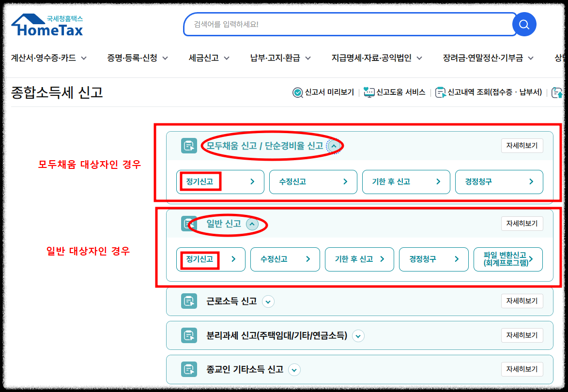Click the search magnifier icon

[524, 24]
